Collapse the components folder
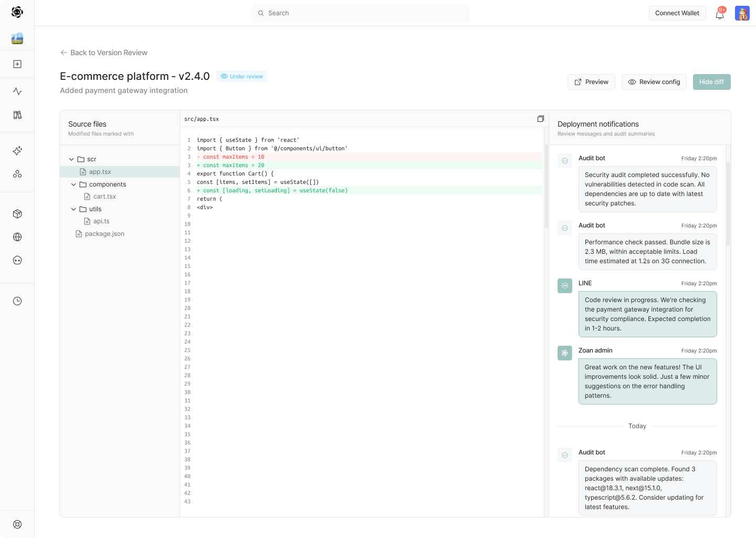Image resolution: width=756 pixels, height=538 pixels. [x=73, y=184]
